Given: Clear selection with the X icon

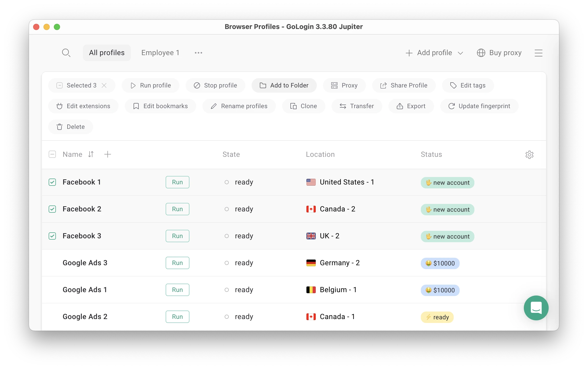Looking at the screenshot, I should click(x=104, y=85).
